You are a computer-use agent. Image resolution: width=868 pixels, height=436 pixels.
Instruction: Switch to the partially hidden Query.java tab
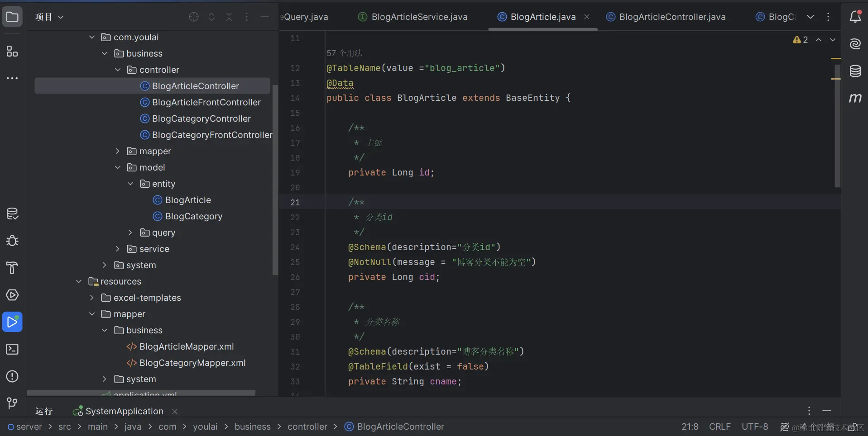[x=304, y=17]
